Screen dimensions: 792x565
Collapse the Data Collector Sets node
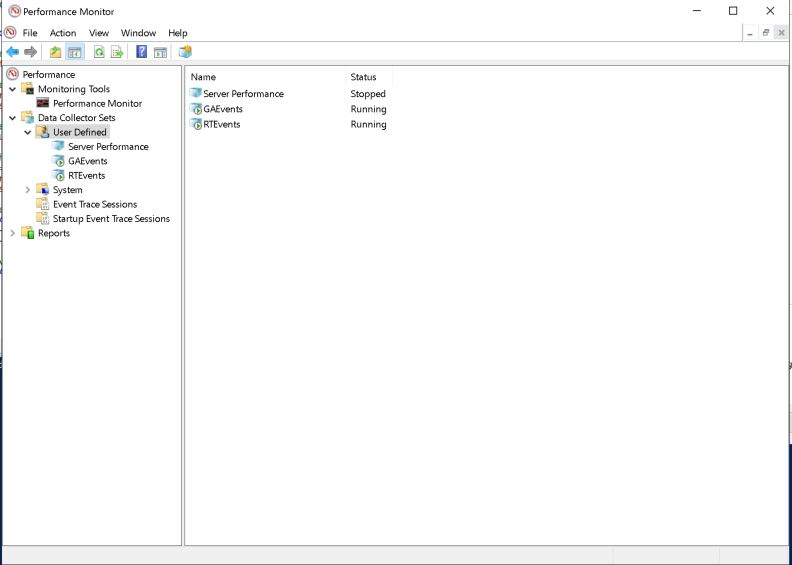coord(13,118)
